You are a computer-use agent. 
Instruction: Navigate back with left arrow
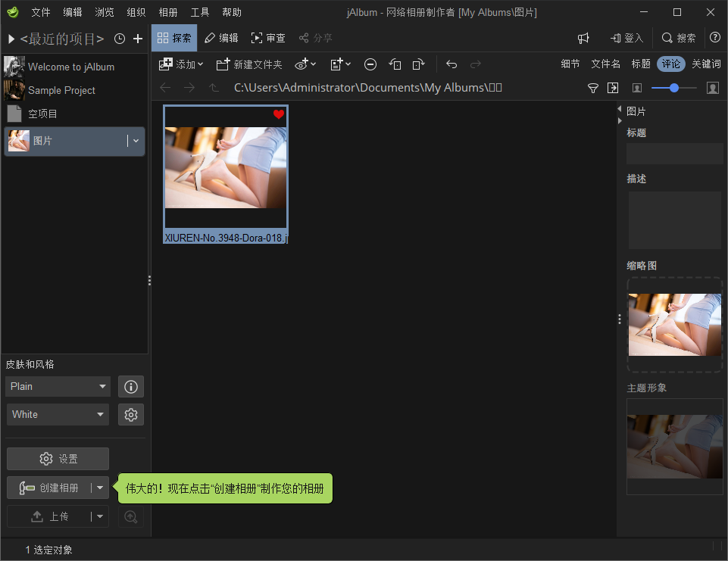point(165,88)
